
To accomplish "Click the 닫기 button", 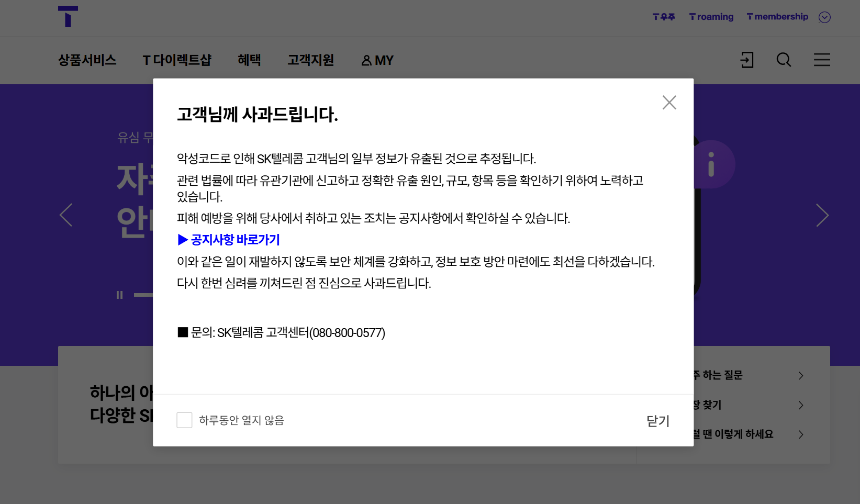I will [x=657, y=421].
